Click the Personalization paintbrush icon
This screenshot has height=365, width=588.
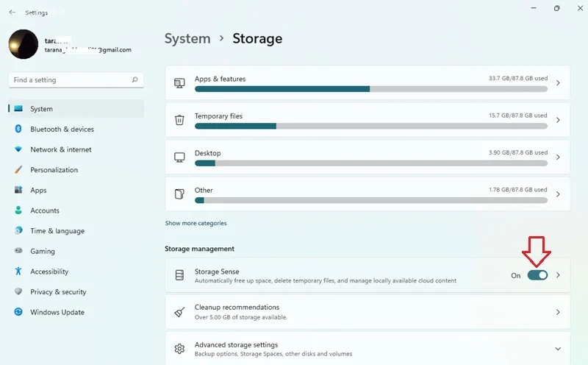[18, 169]
